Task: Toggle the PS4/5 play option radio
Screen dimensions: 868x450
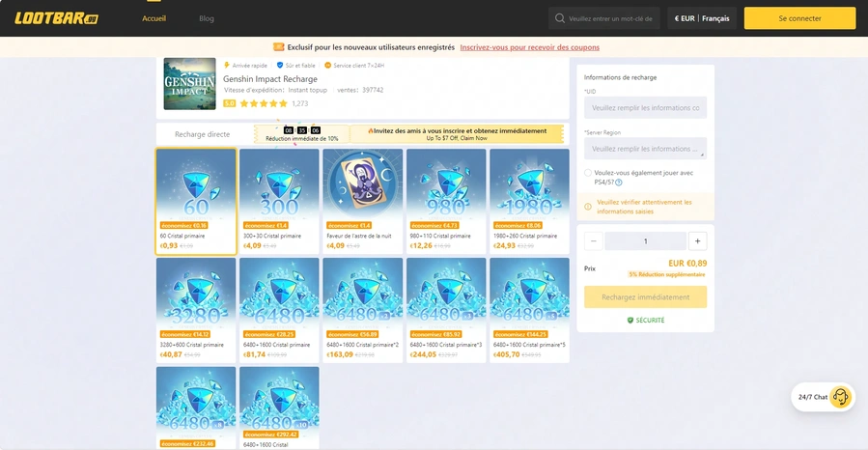Action: pyautogui.click(x=588, y=173)
